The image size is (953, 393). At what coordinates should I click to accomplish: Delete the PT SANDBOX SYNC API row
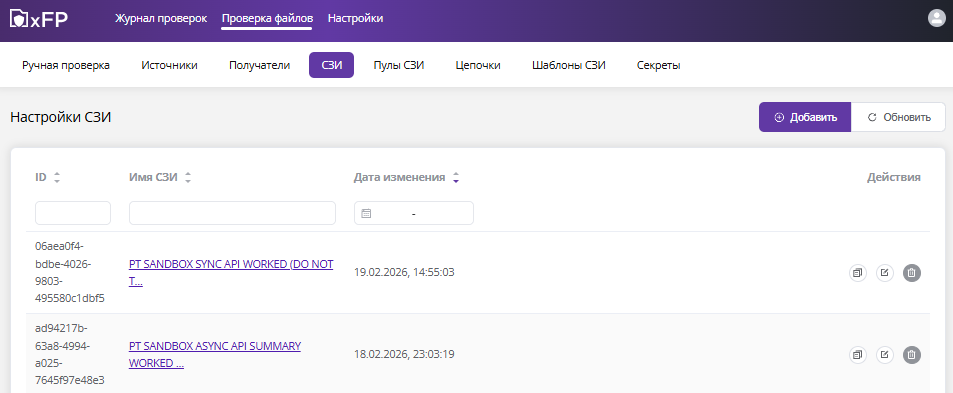pos(912,273)
